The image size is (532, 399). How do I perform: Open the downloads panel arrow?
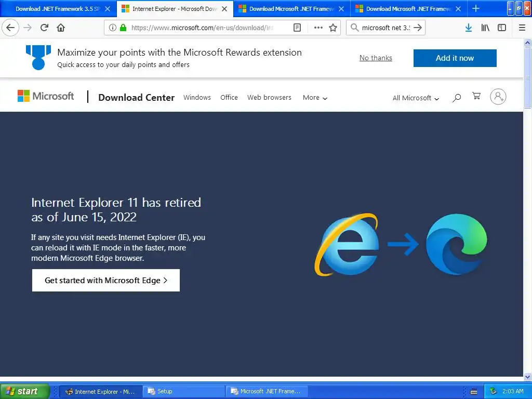click(x=469, y=28)
